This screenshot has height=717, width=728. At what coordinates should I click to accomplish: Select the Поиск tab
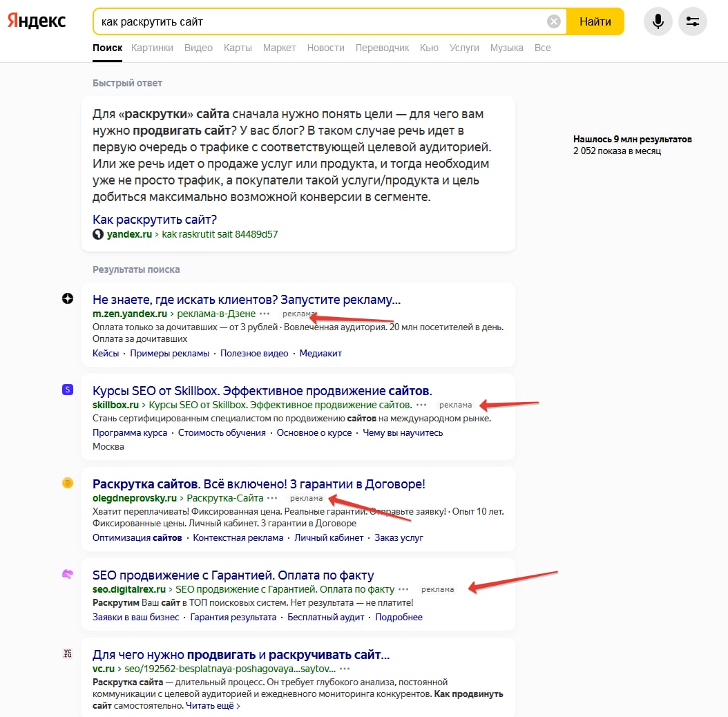[107, 48]
